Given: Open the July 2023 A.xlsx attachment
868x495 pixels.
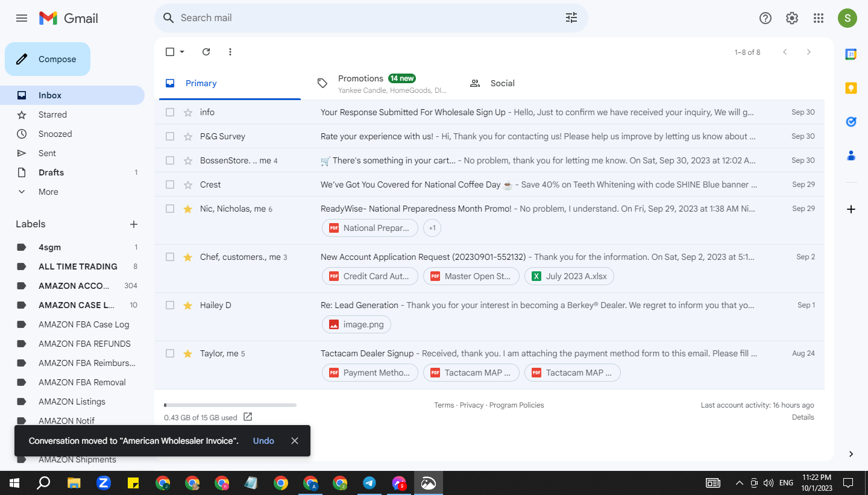Looking at the screenshot, I should [570, 276].
